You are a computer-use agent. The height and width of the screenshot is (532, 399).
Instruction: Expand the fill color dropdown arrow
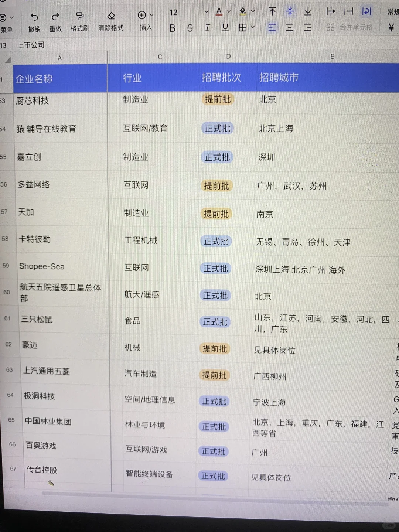[253, 11]
